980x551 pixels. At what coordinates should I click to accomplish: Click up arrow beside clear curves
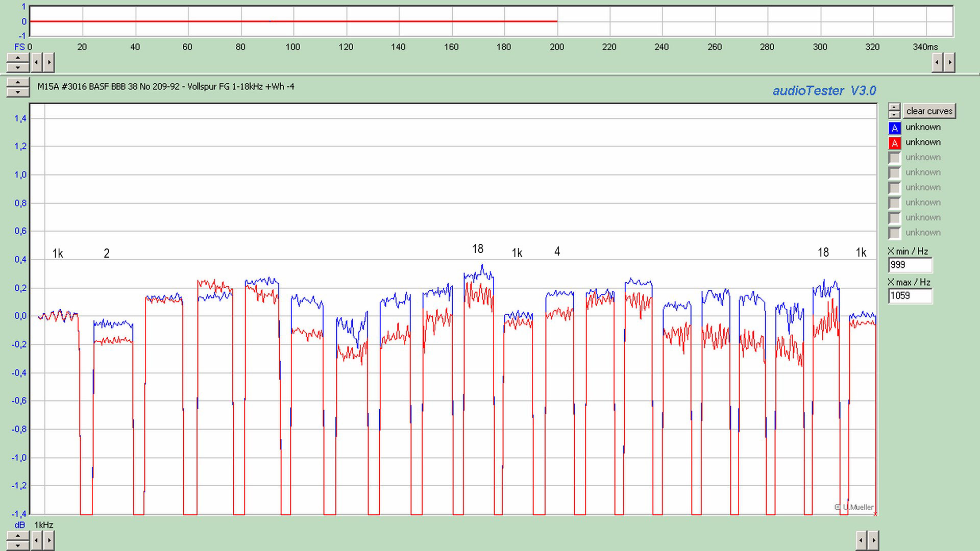pos(894,107)
